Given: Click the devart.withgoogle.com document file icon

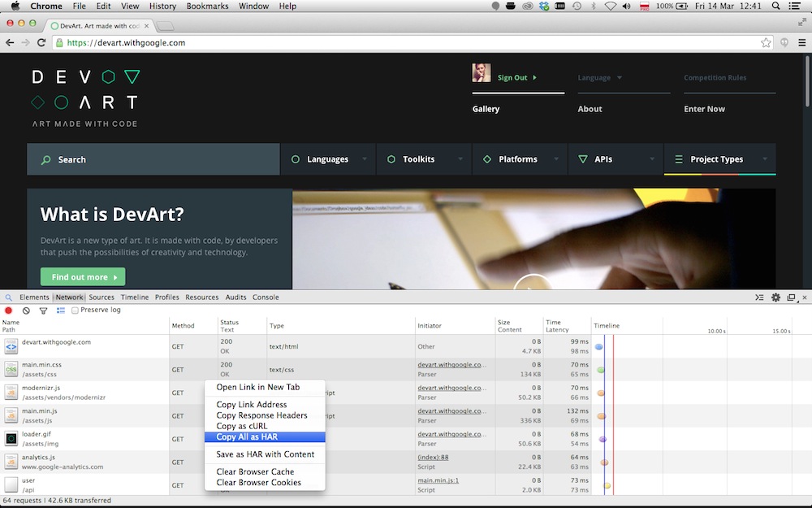Looking at the screenshot, I should point(11,346).
